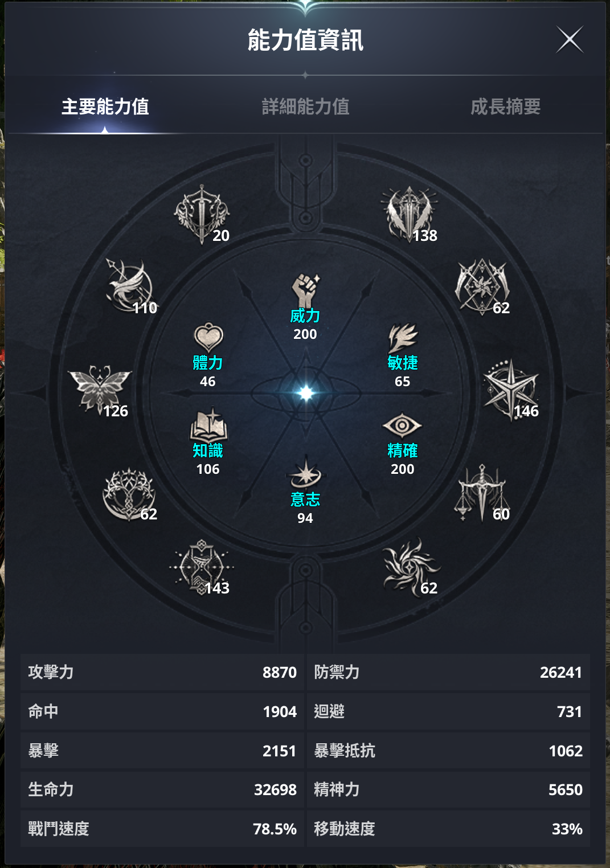Open the 成長摘要 tab

[505, 107]
